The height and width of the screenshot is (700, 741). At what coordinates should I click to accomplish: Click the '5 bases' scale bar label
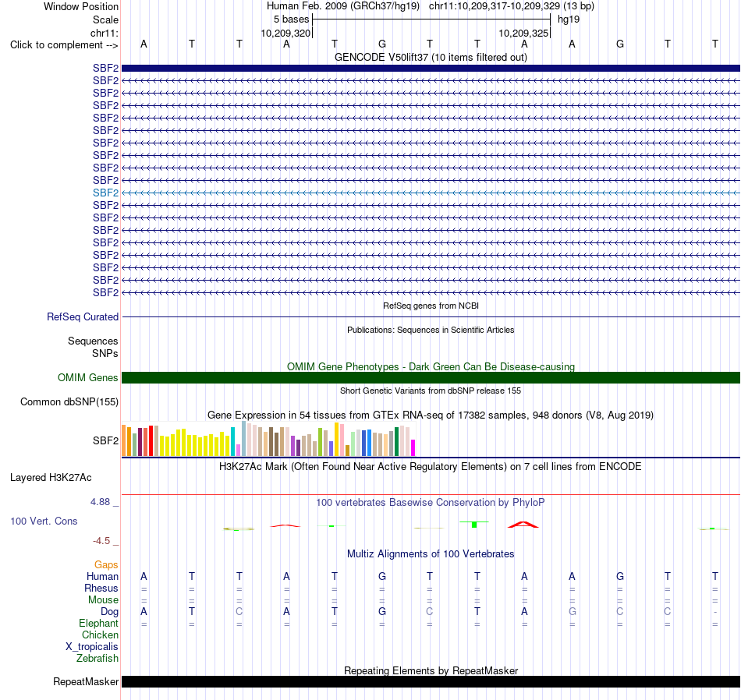291,19
